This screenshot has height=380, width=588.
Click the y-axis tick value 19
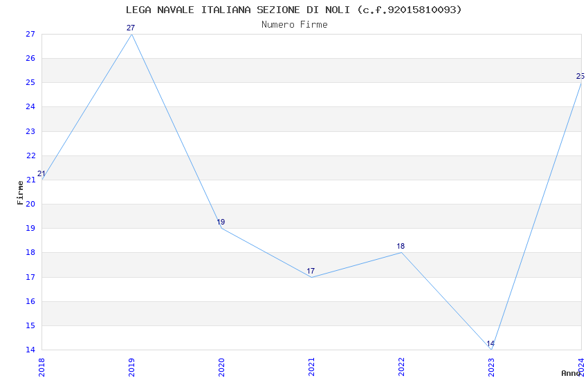[30, 229]
